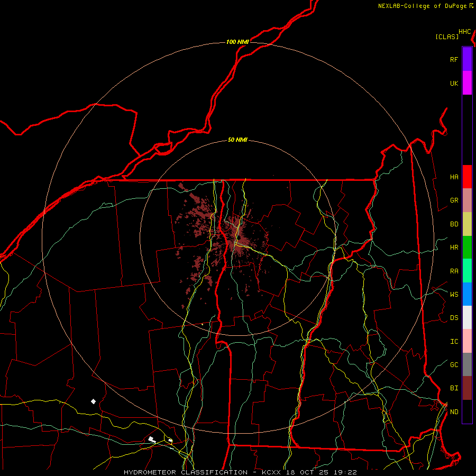476x476 pixels.
Task: Click the HHC product code label
Action: [464, 32]
